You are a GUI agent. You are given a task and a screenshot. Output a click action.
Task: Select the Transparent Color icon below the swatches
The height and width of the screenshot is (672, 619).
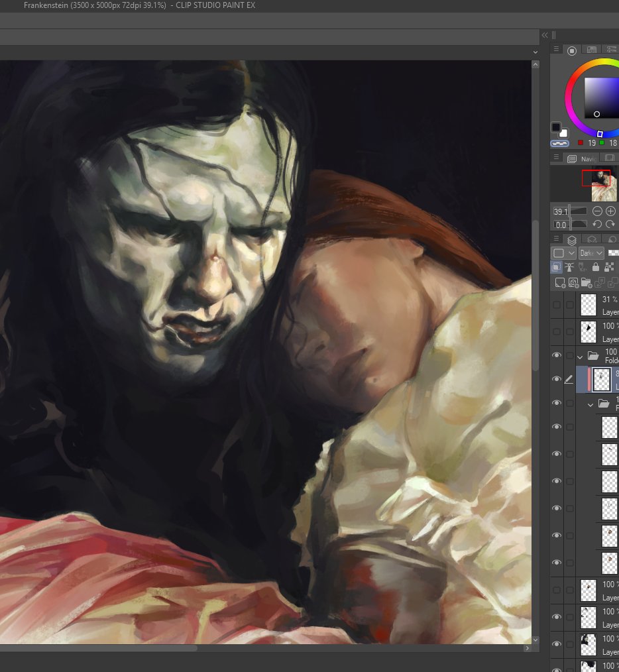(x=559, y=143)
